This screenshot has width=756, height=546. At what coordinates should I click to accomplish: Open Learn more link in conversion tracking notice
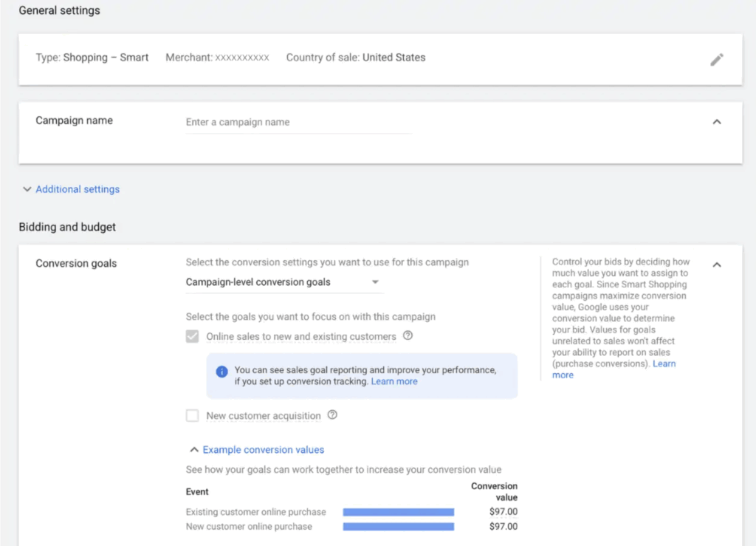coord(394,381)
